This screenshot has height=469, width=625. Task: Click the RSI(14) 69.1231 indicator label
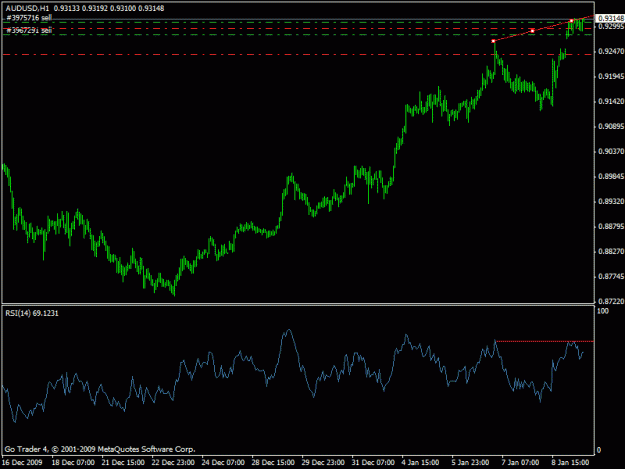pos(32,314)
